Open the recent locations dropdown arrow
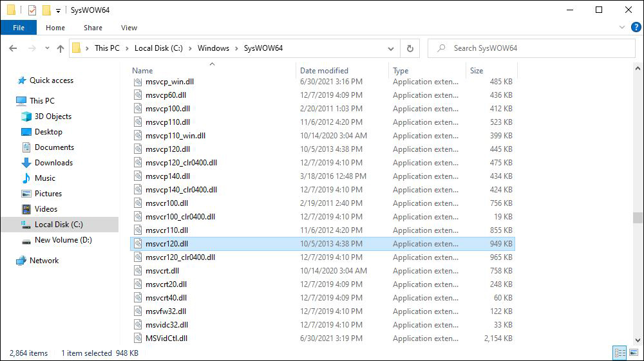 click(x=47, y=48)
